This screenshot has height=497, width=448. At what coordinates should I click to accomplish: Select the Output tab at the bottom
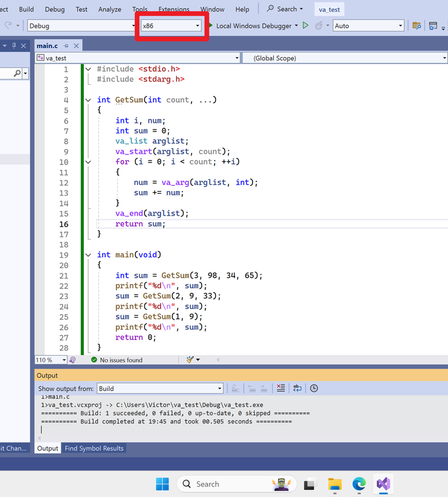coord(47,448)
